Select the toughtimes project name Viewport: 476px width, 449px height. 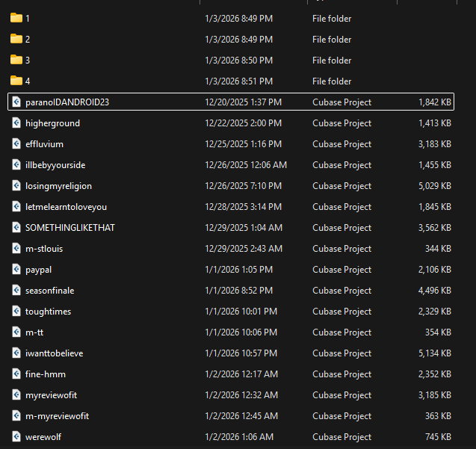(48, 312)
